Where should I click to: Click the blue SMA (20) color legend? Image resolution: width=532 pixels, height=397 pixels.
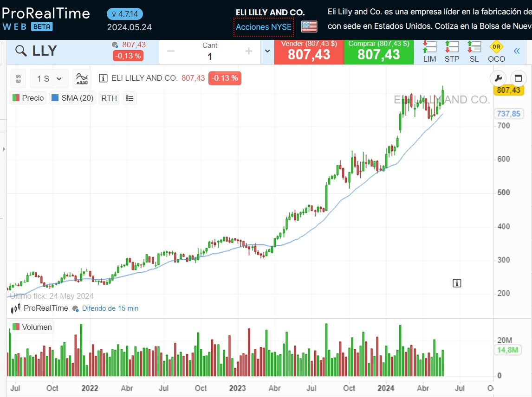(55, 98)
